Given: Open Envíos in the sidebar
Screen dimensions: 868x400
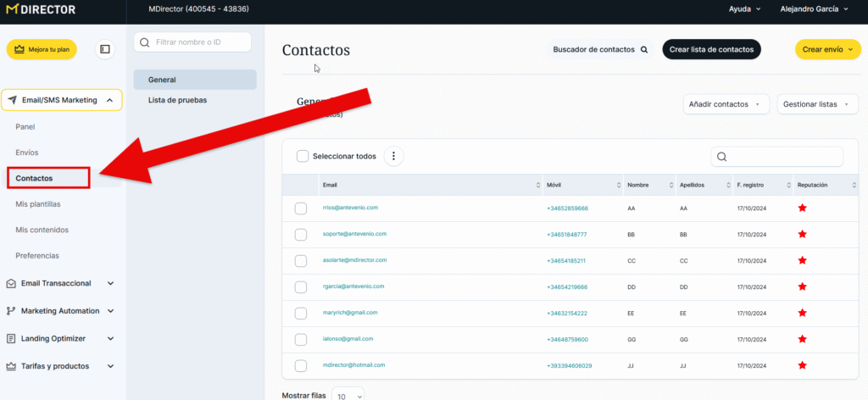Looking at the screenshot, I should tap(27, 153).
